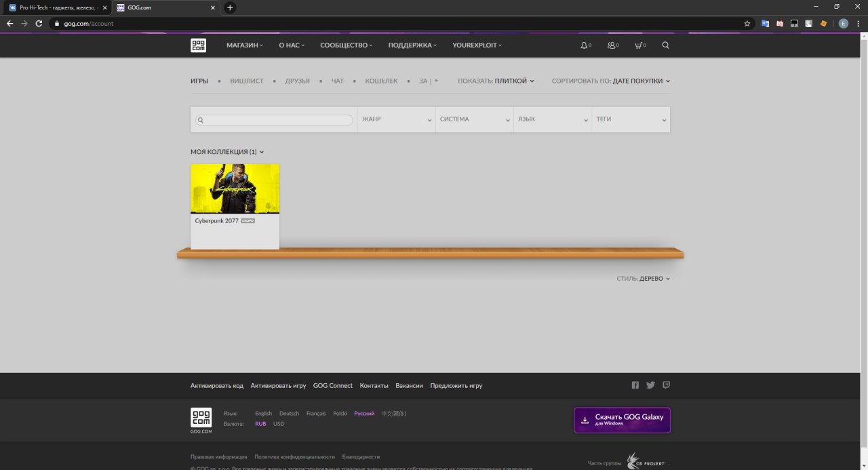868x470 pixels.
Task: Click the browser address bar
Action: [x=400, y=23]
